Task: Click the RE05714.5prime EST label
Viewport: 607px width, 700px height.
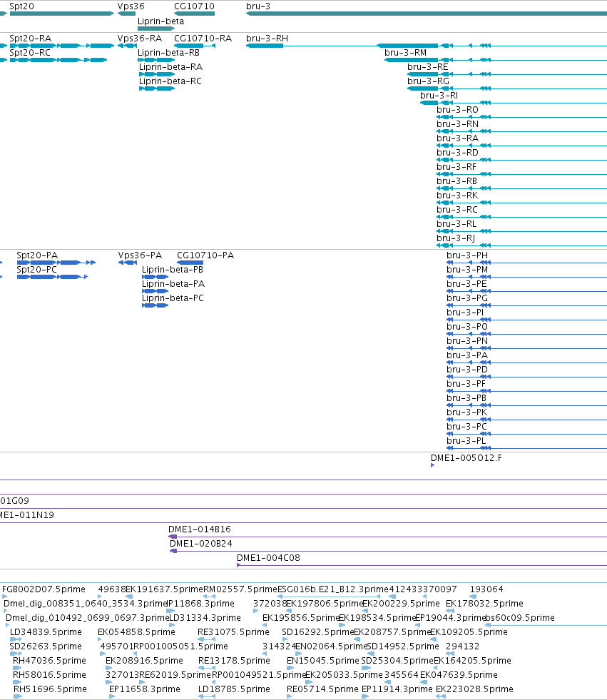Action: pyautogui.click(x=322, y=689)
